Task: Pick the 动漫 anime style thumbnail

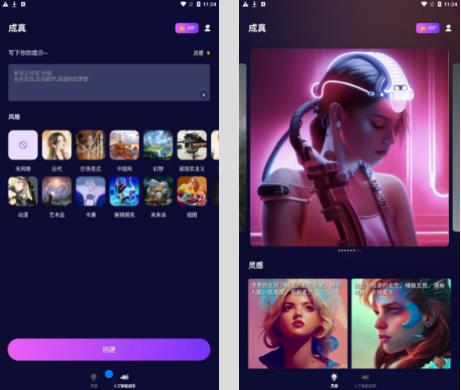Action: 23,191
